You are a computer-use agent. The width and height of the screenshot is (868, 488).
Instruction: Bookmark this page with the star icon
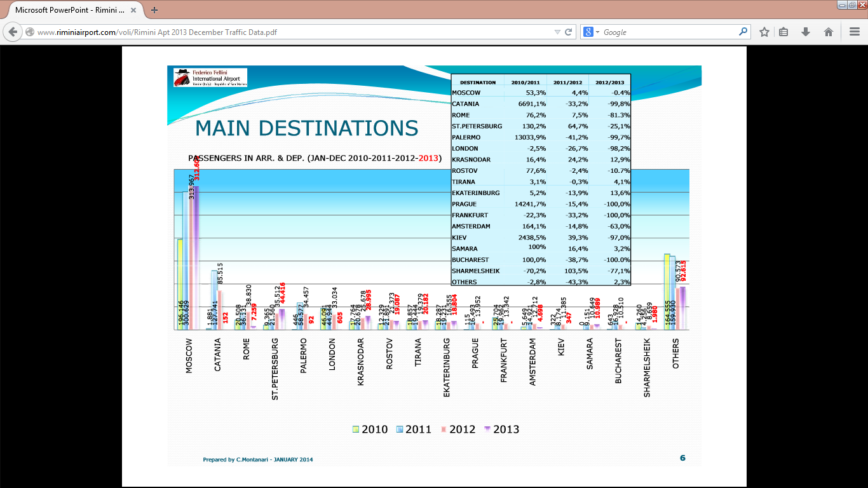764,32
